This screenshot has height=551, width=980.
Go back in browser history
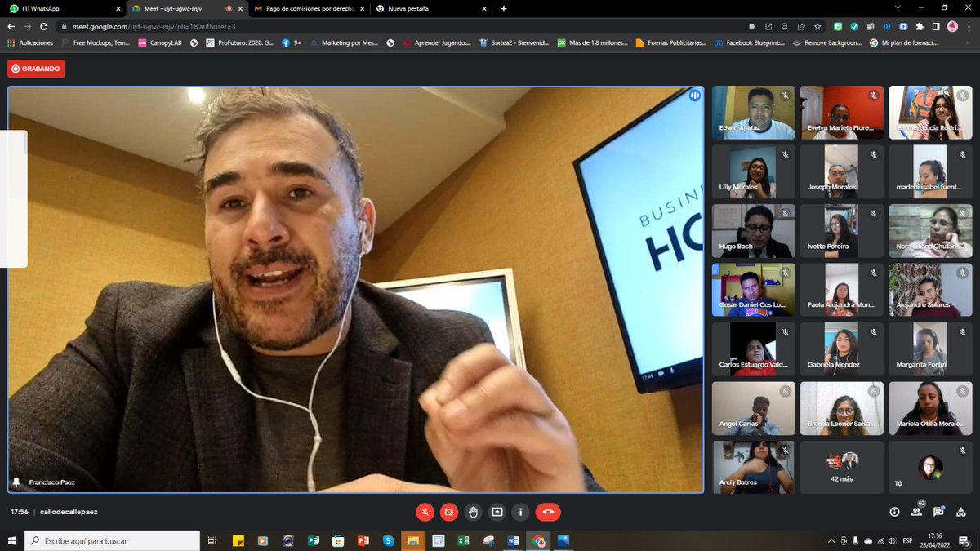tap(11, 26)
